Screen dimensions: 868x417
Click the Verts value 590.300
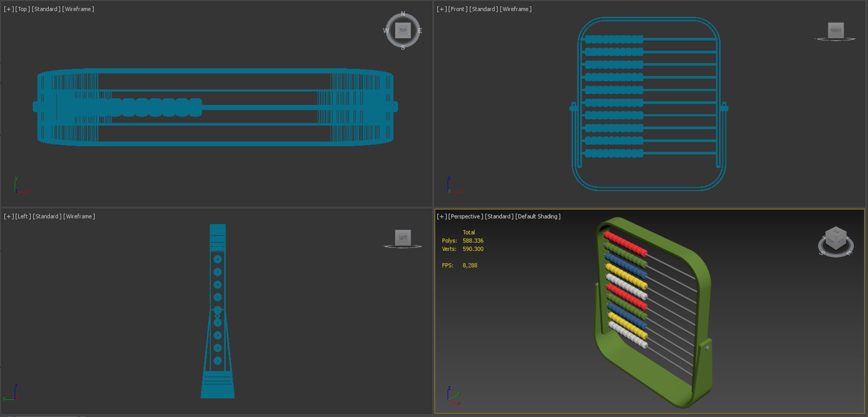(x=473, y=249)
